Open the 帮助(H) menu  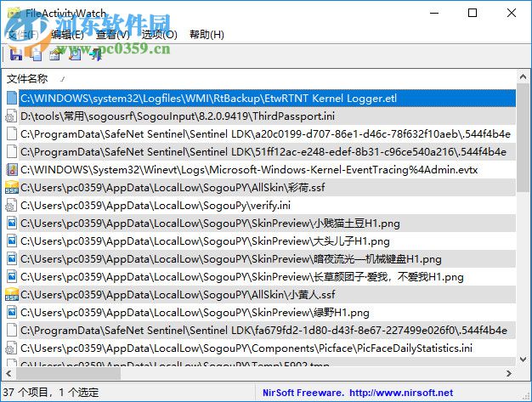click(207, 35)
